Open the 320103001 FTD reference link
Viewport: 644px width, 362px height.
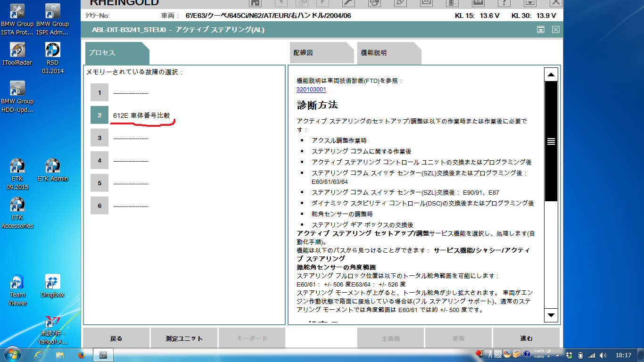click(x=311, y=89)
